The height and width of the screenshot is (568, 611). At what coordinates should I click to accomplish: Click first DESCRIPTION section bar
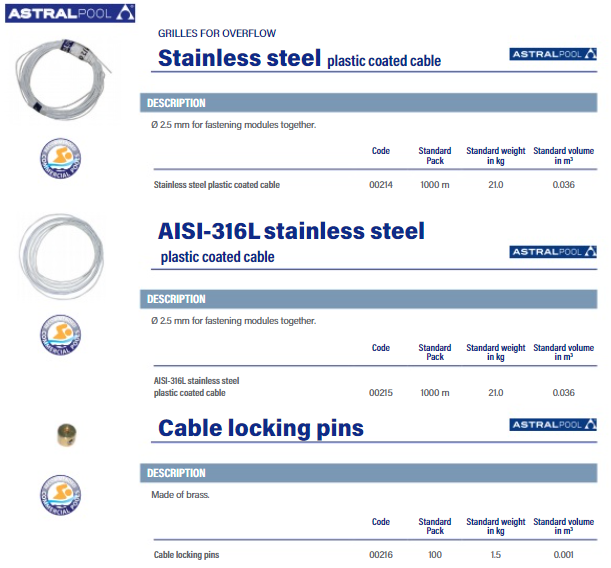click(369, 103)
